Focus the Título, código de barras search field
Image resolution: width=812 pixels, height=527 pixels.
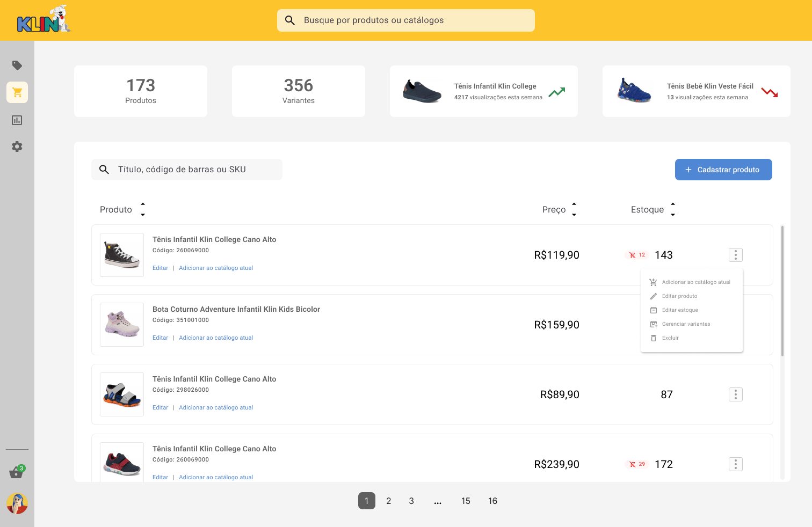[x=187, y=170]
